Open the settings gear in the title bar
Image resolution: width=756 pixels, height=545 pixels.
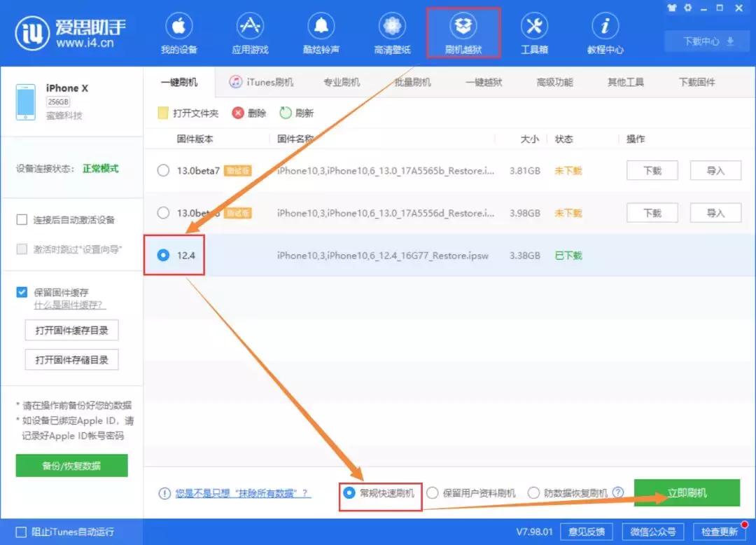coord(687,8)
